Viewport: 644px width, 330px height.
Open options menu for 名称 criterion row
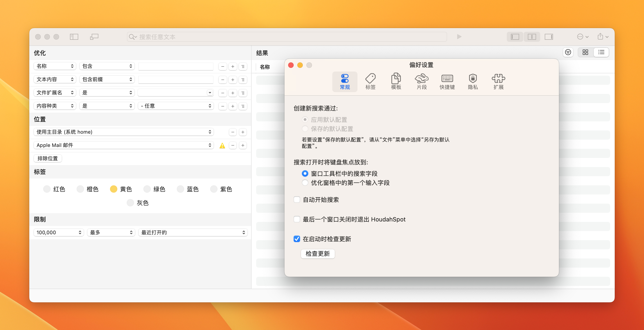tap(243, 67)
